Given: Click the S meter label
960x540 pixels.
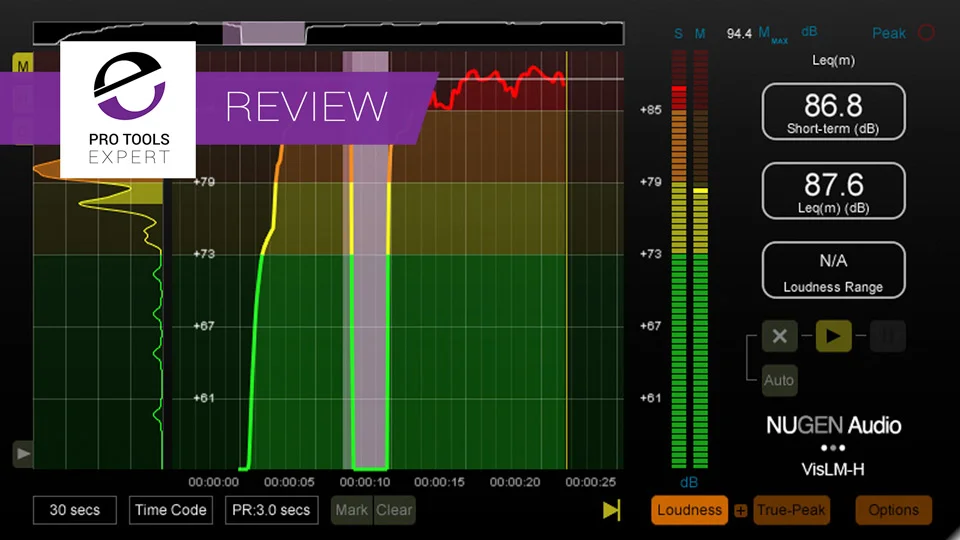Looking at the screenshot, I should (x=678, y=34).
